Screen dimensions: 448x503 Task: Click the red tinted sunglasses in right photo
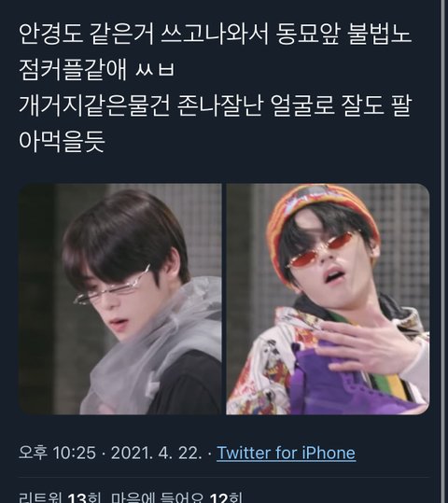[321, 254]
